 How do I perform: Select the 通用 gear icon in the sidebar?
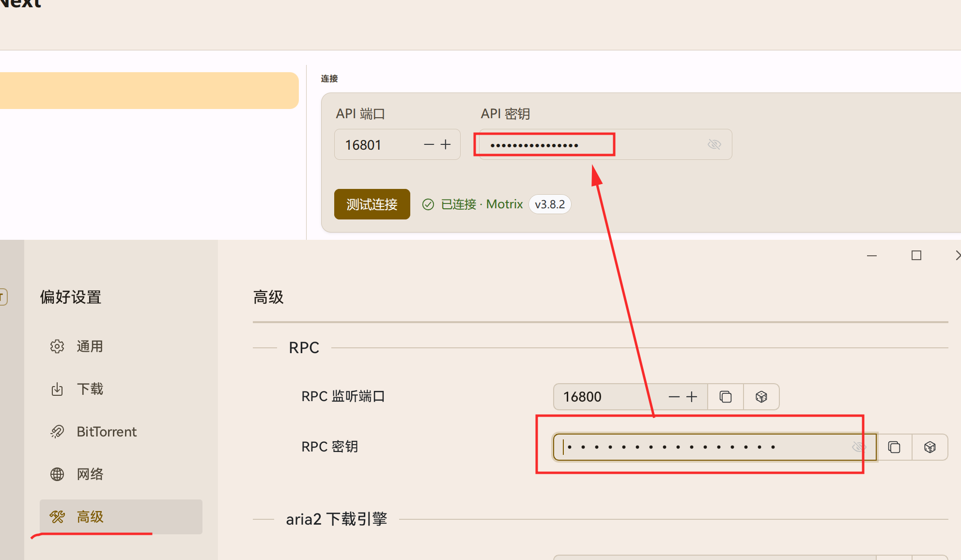[x=57, y=346]
